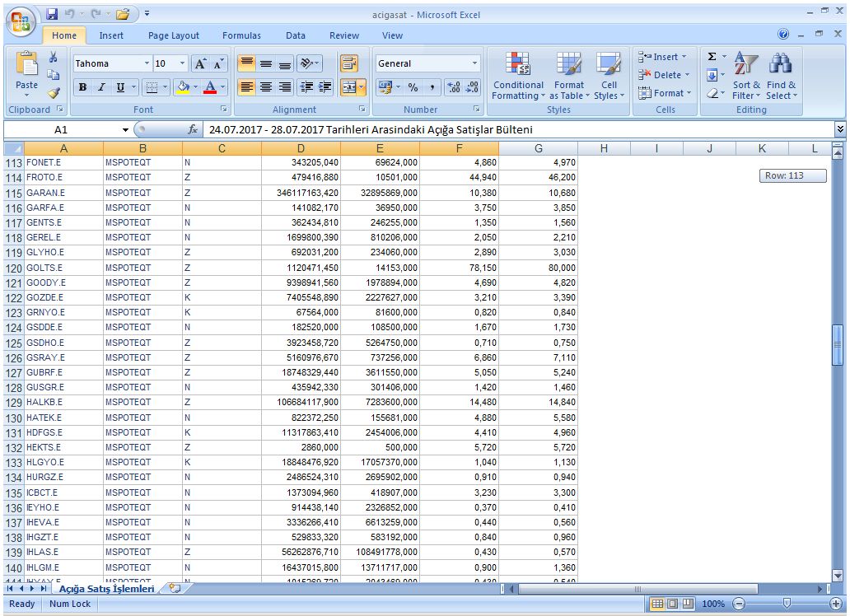Viewport: 850px width, 616px height.
Task: Switch to Page Layout view
Action: (x=672, y=604)
